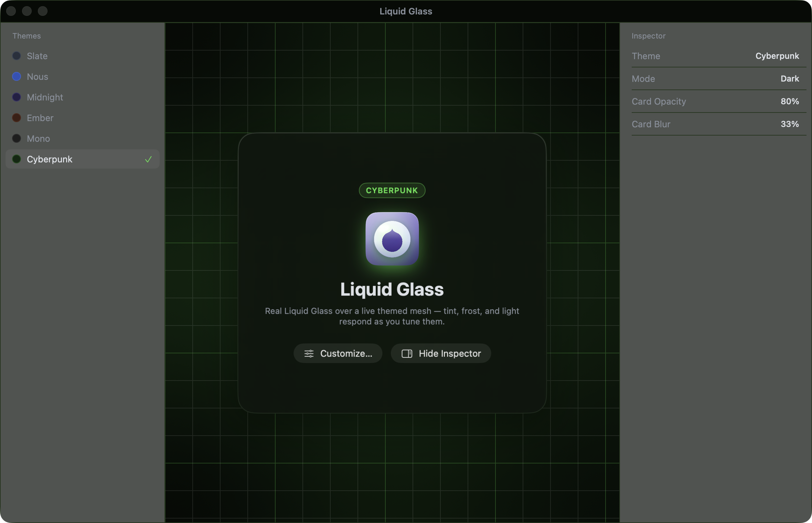Viewport: 812px width, 523px height.
Task: Open the Customize... panel
Action: pos(338,353)
